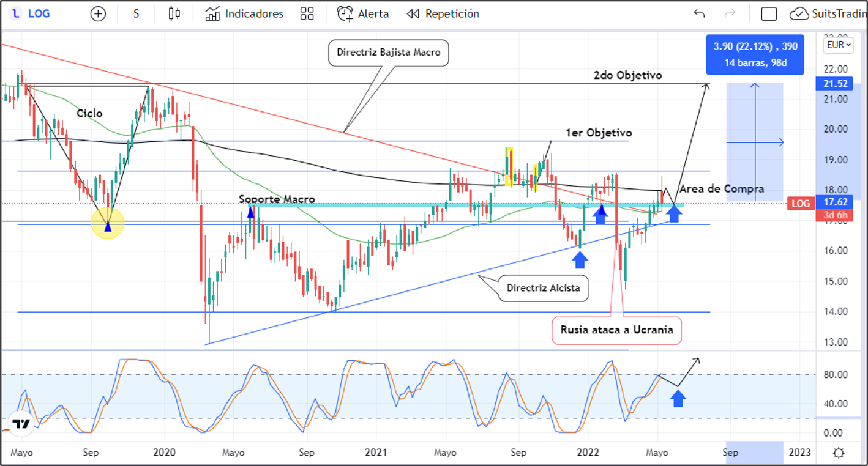Open the Indicadores menu
The image size is (868, 466).
coord(244,13)
